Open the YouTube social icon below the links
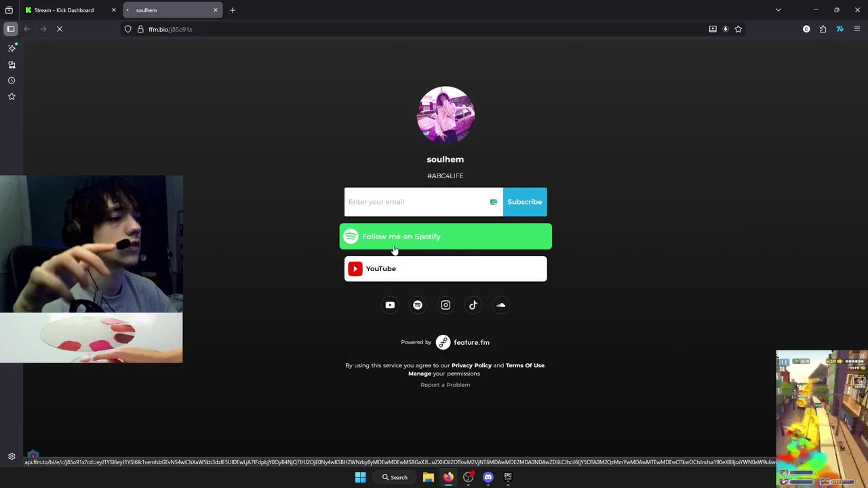The width and height of the screenshot is (868, 488). tap(390, 305)
